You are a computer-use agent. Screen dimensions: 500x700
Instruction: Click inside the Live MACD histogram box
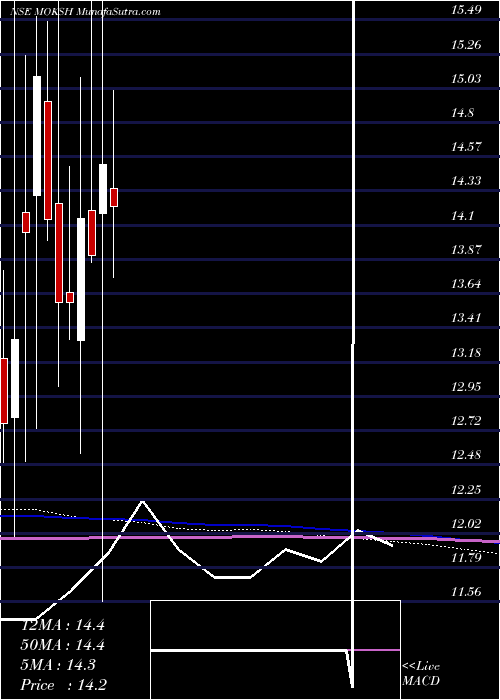coord(275,650)
